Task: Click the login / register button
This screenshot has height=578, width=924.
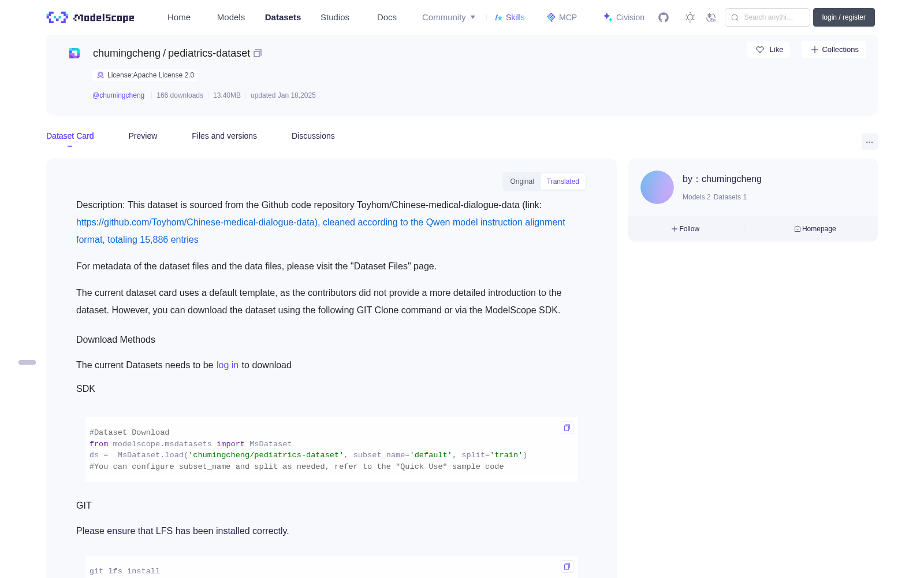Action: tap(844, 17)
